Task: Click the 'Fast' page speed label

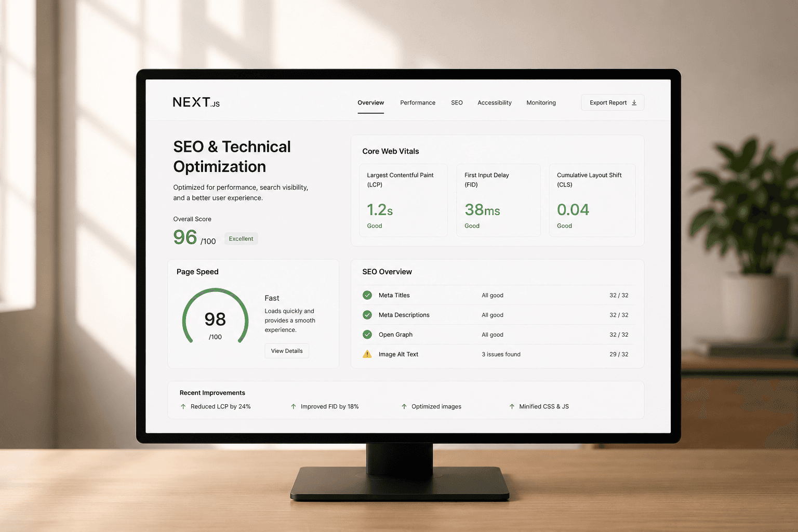Action: click(272, 298)
